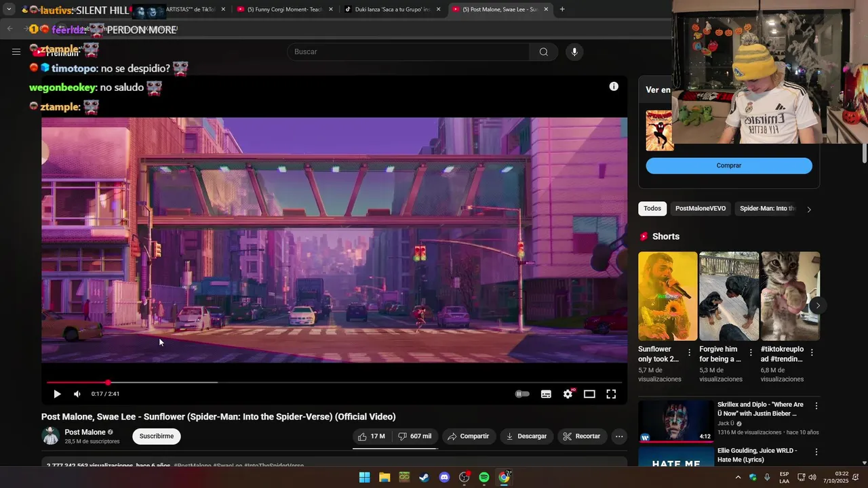Open the #tiktokreupload cat Short thumbnail
Image resolution: width=868 pixels, height=488 pixels.
pyautogui.click(x=790, y=296)
